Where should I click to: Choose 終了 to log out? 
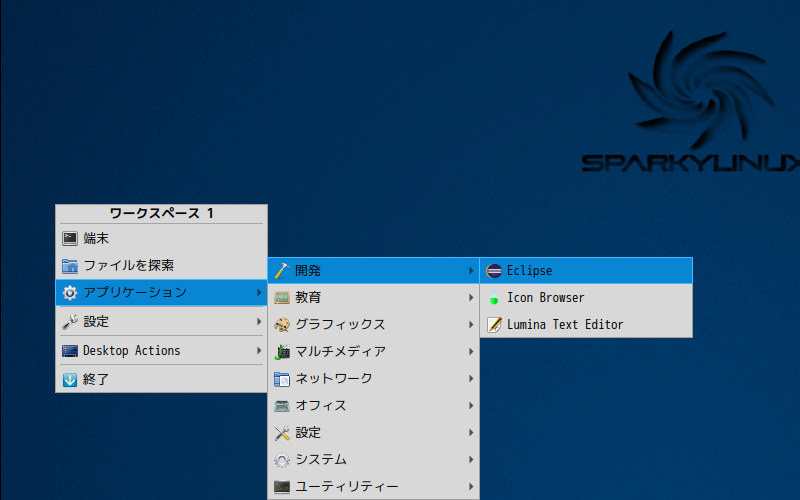click(x=161, y=380)
